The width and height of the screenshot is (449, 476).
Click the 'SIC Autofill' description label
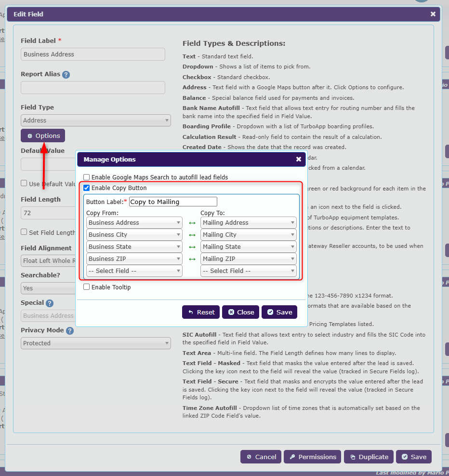199,335
